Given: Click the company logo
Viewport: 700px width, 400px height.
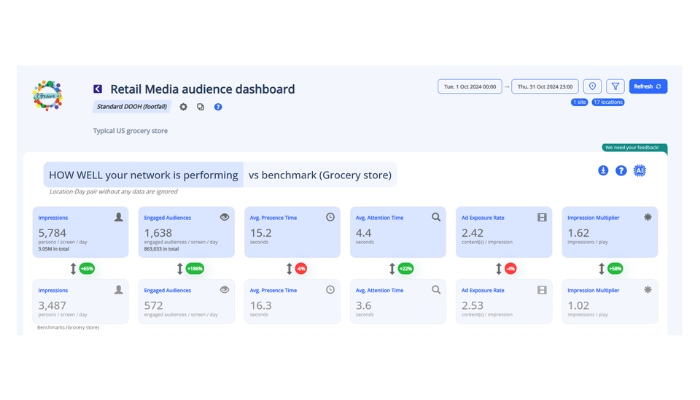Looking at the screenshot, I should click(48, 96).
